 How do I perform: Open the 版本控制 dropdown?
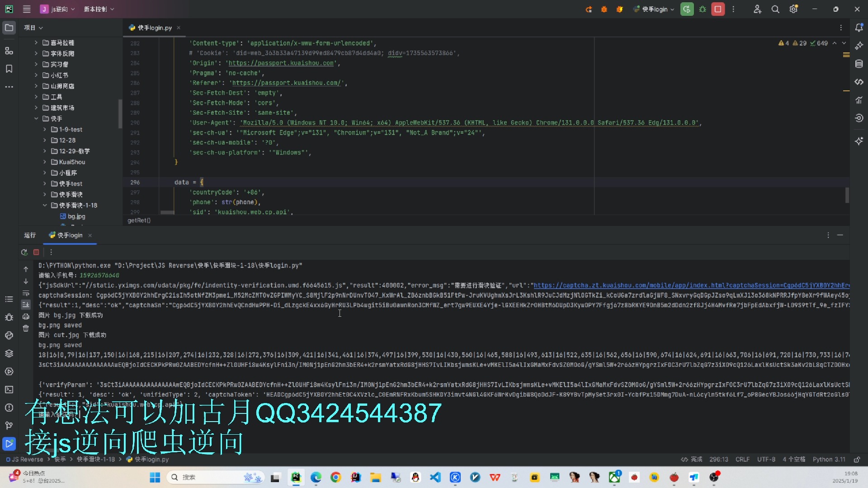tap(99, 9)
